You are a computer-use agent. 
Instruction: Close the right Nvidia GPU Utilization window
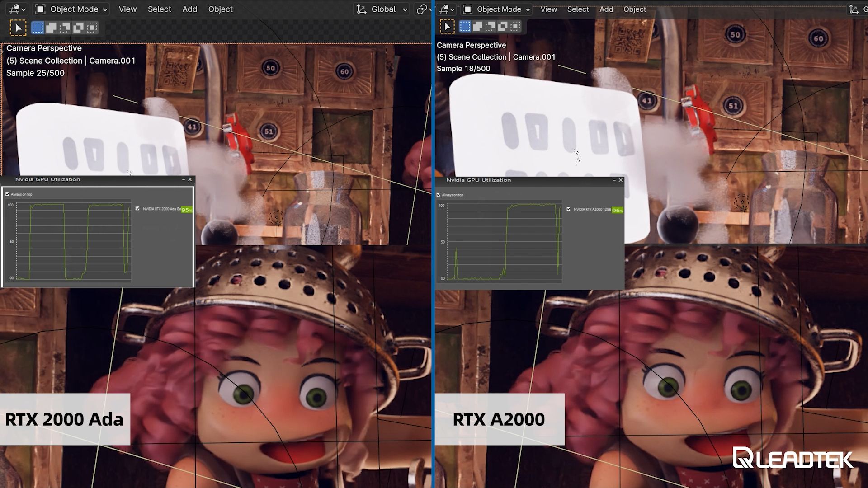621,180
